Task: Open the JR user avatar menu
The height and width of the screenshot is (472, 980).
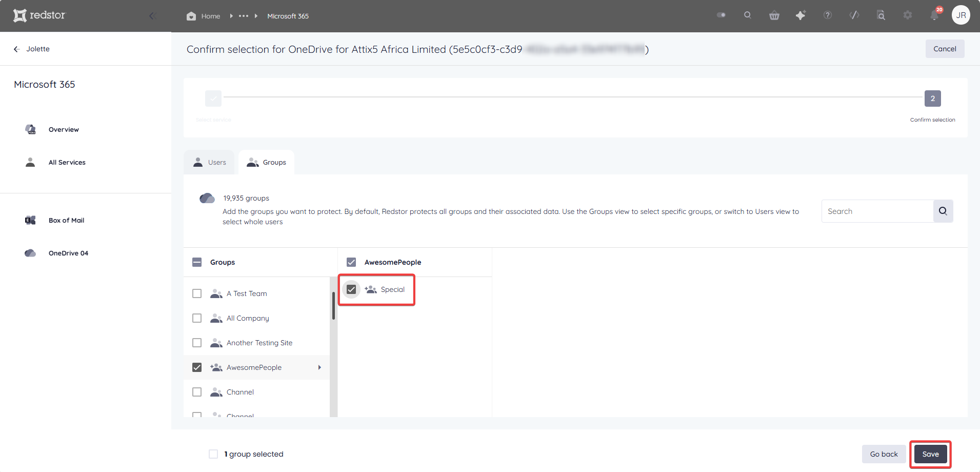Action: (961, 15)
